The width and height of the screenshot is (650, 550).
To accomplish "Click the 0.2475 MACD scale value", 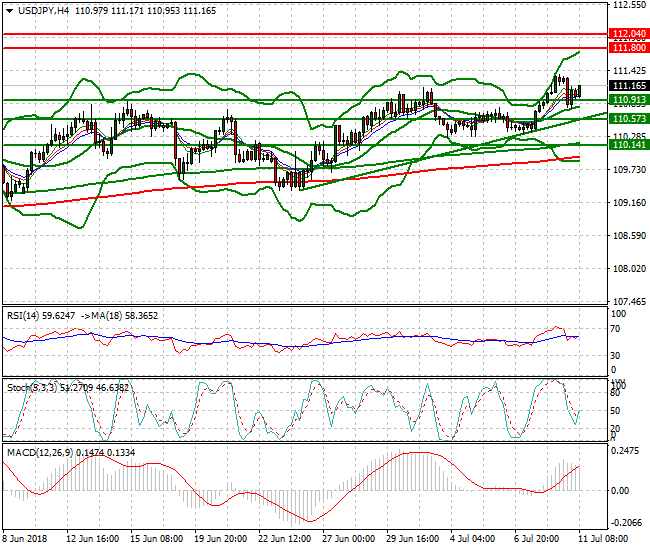I will (626, 452).
